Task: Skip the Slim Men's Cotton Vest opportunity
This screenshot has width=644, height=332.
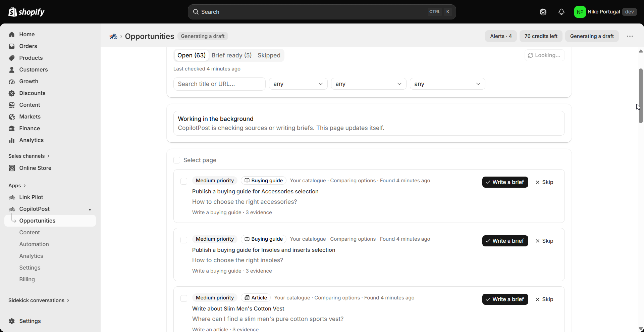Action: [544, 299]
